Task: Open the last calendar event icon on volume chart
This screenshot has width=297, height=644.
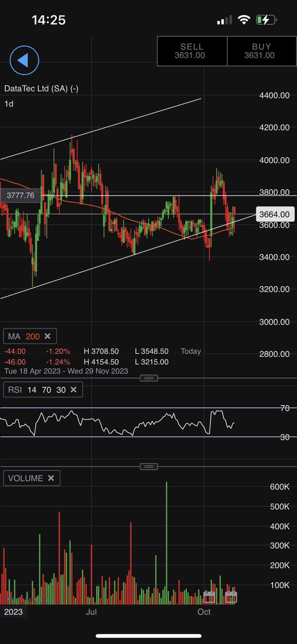Action: click(231, 597)
